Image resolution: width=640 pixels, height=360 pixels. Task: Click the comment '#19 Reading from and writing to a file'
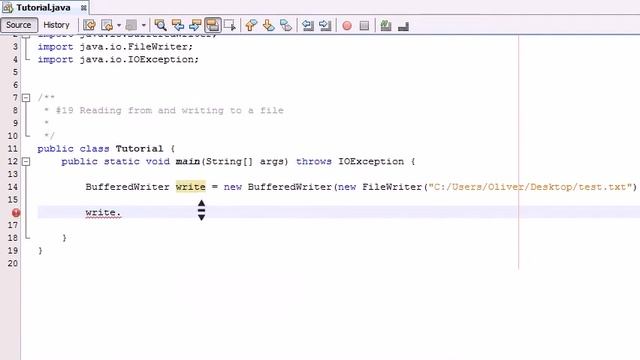(x=169, y=111)
